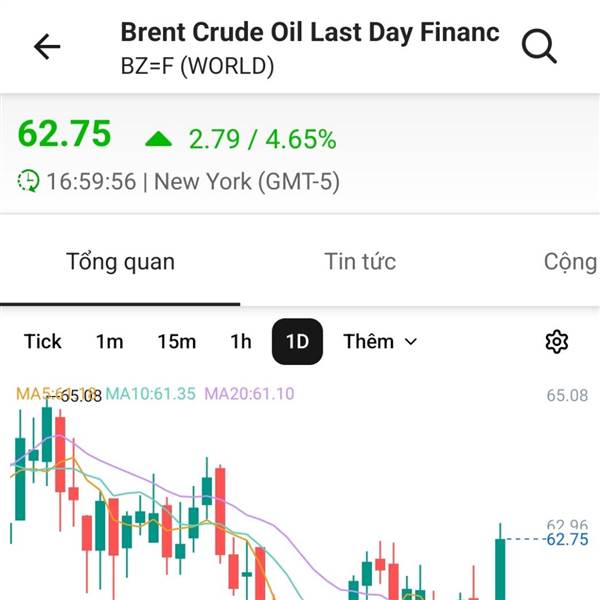
Task: Open search with the magnifier icon
Action: click(x=539, y=46)
